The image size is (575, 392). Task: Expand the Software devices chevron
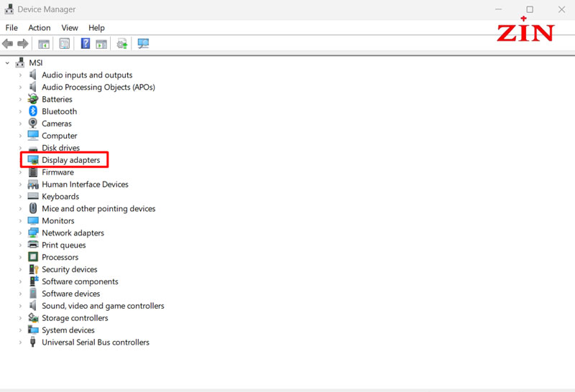(20, 294)
